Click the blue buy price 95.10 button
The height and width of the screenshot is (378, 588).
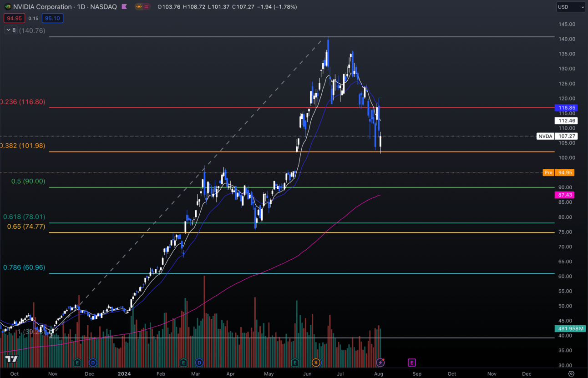(x=52, y=18)
